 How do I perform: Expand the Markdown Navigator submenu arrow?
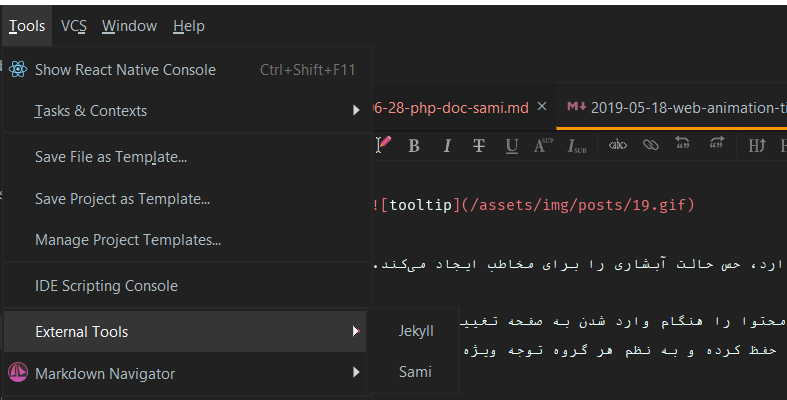tap(356, 372)
